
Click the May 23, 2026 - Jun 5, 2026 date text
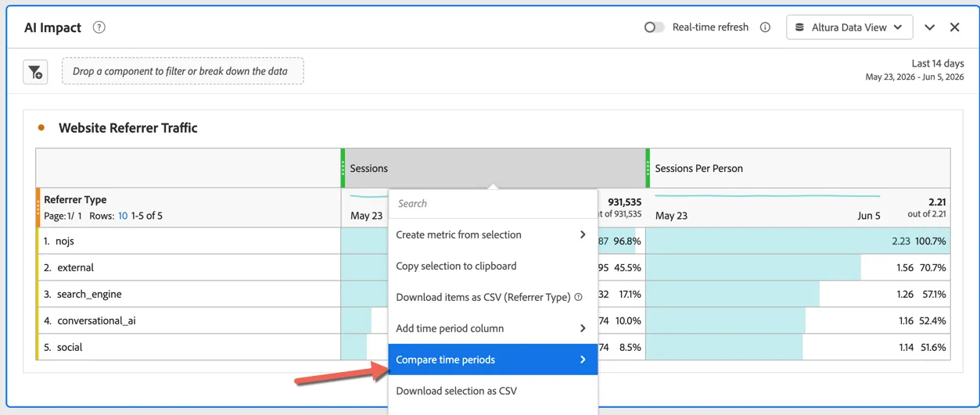[914, 77]
